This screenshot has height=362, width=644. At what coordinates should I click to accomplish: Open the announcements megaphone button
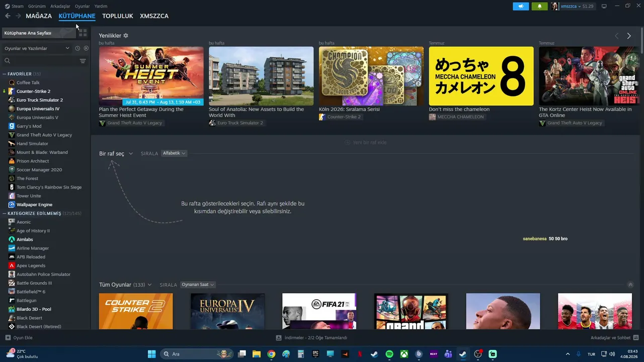coord(521,6)
